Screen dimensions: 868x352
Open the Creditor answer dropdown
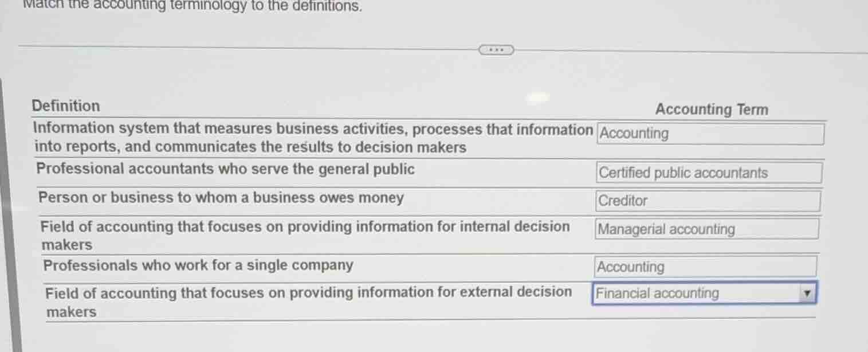707,201
